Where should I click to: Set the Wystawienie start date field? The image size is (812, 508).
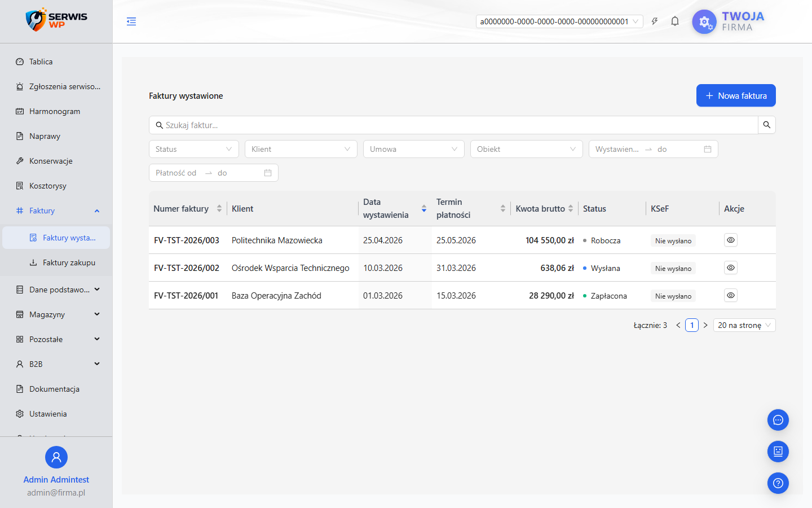[x=617, y=149]
